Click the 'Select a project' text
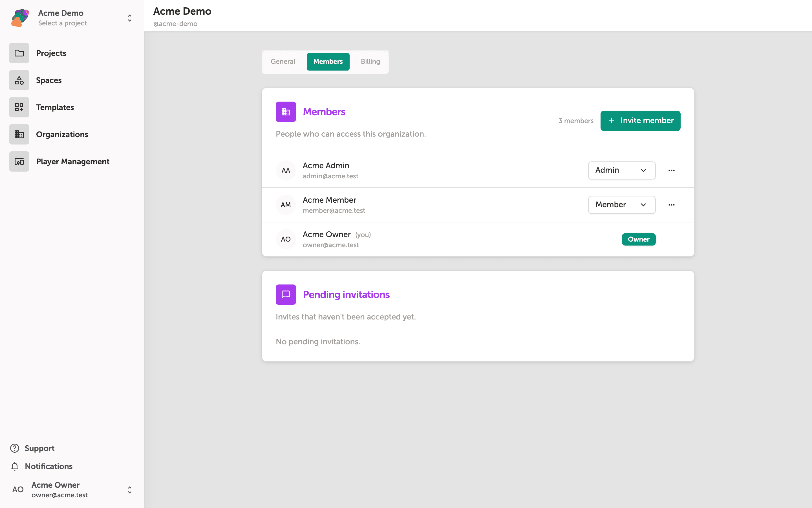The height and width of the screenshot is (508, 812). 62,23
